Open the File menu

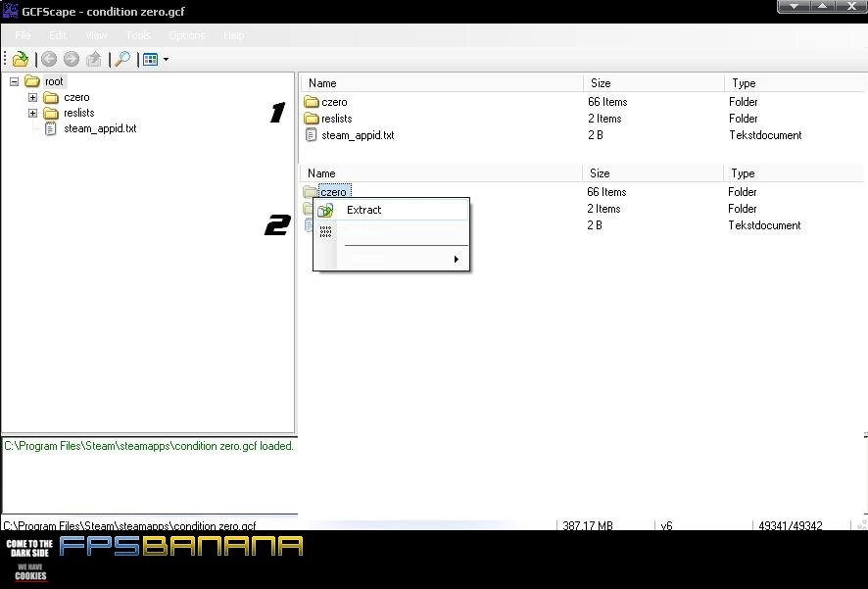[x=23, y=35]
